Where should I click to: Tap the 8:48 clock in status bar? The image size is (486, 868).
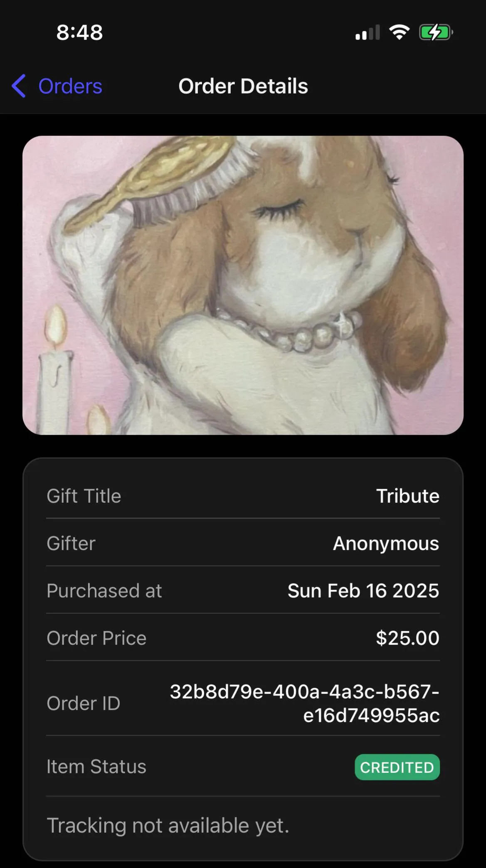pos(79,32)
